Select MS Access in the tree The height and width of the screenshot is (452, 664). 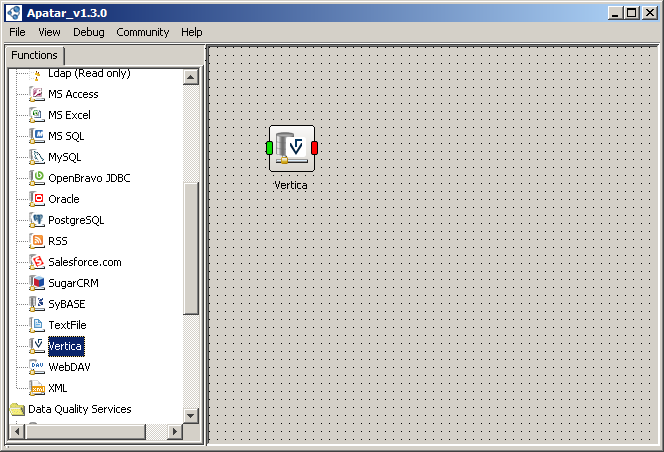point(73,94)
